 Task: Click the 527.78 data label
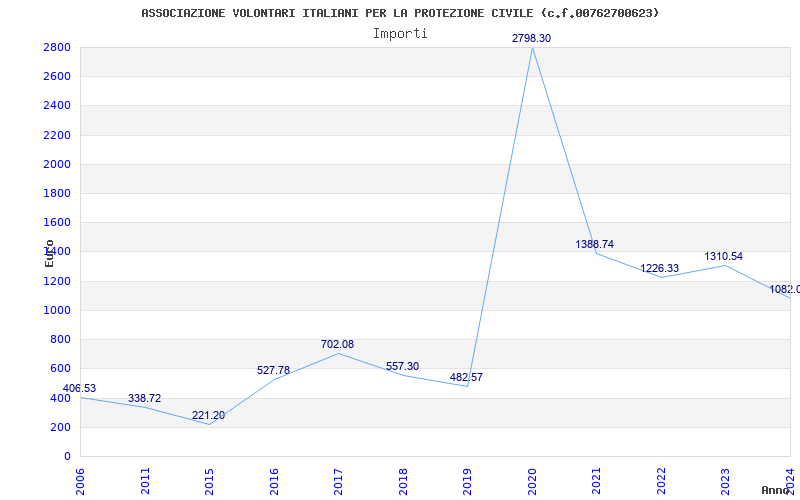click(273, 370)
